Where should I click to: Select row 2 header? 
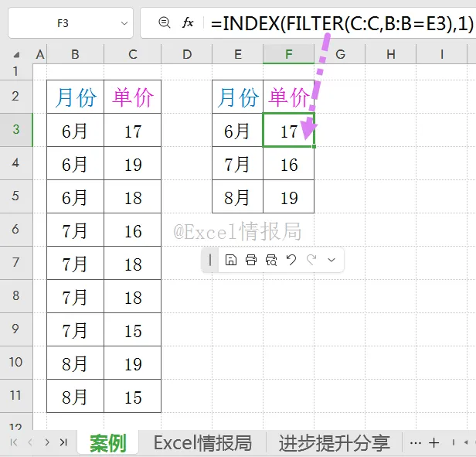pyautogui.click(x=16, y=97)
